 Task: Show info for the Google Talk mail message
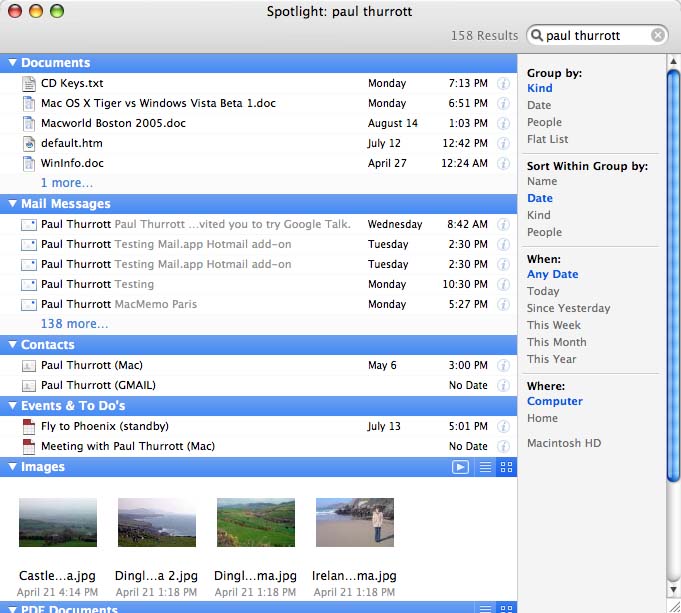click(503, 225)
